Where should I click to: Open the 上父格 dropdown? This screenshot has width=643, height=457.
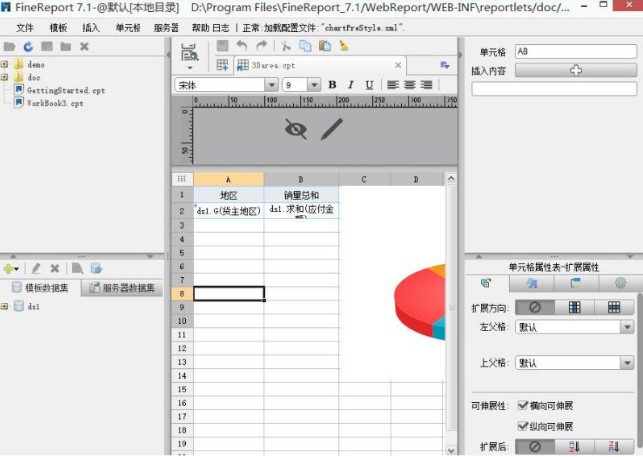[x=627, y=363]
